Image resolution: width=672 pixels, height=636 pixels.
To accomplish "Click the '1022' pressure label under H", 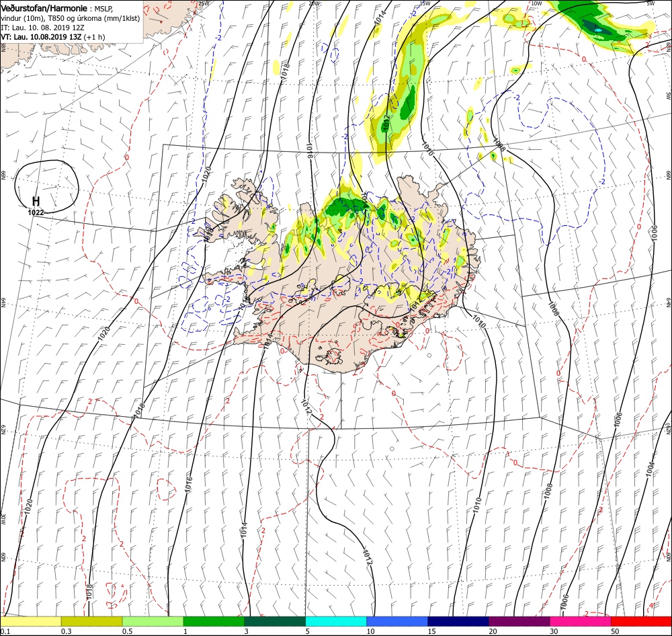I will coord(36,212).
